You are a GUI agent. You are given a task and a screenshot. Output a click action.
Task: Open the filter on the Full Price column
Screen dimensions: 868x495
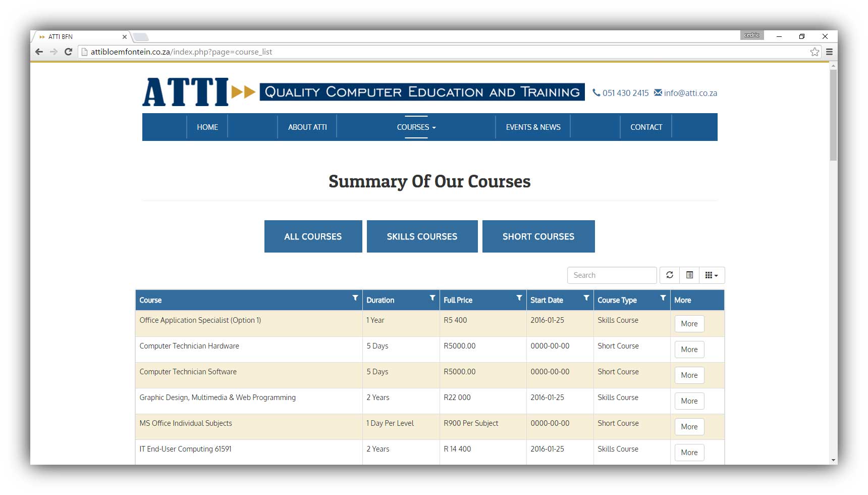pyautogui.click(x=519, y=297)
